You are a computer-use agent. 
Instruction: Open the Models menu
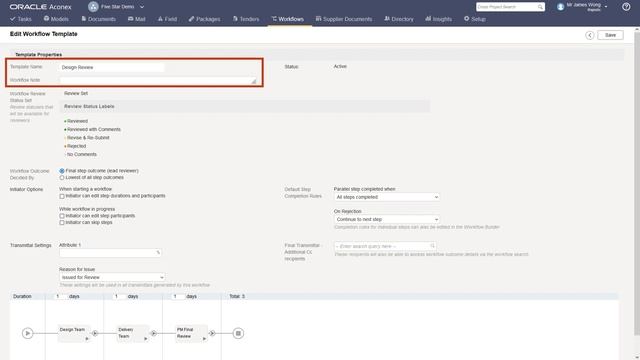point(56,19)
